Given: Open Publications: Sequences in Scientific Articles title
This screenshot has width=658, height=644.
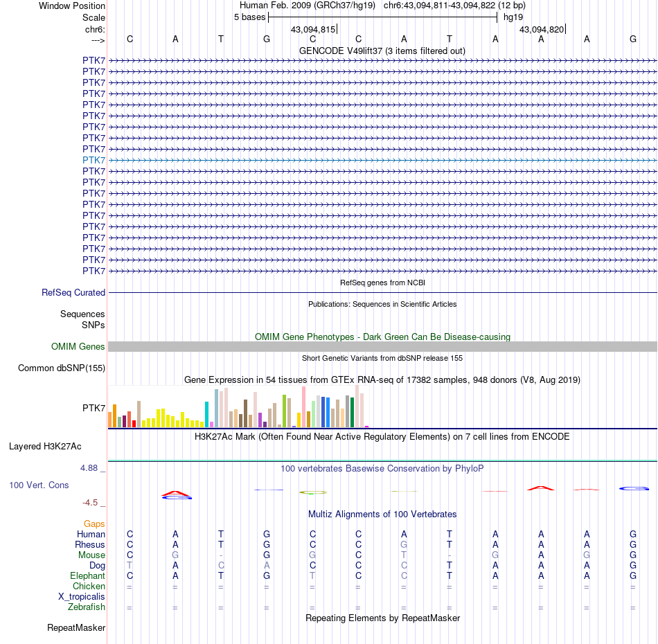Looking at the screenshot, I should pyautogui.click(x=382, y=304).
